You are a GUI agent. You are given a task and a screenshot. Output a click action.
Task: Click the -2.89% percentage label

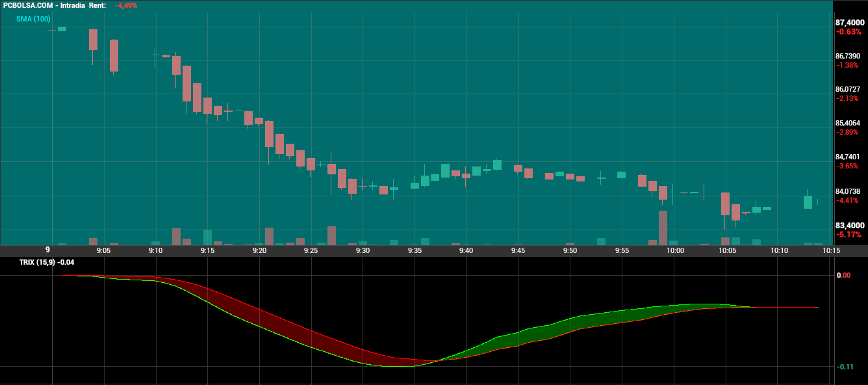click(x=847, y=132)
